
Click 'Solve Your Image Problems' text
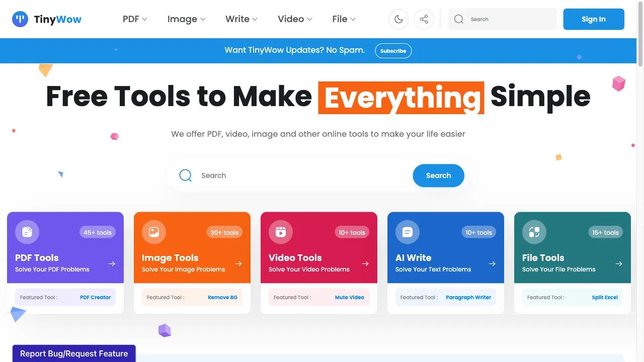coord(183,269)
